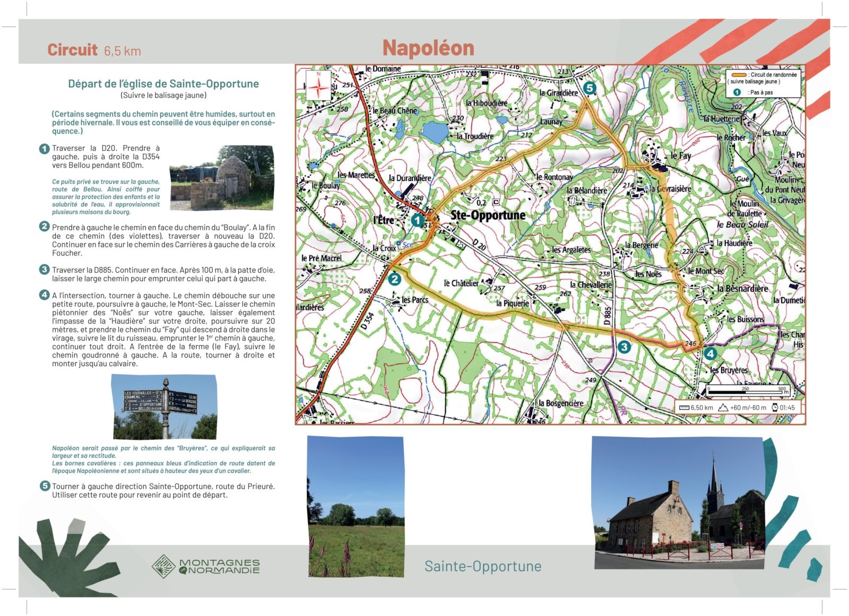The width and height of the screenshot is (849, 616).
Task: Select map waypoint 1 beside l'Être
Action: click(418, 220)
